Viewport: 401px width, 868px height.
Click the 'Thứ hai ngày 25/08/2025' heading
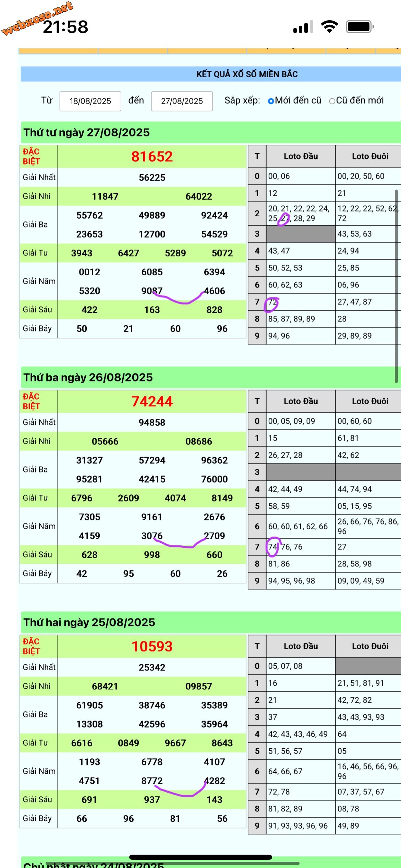coord(89,622)
